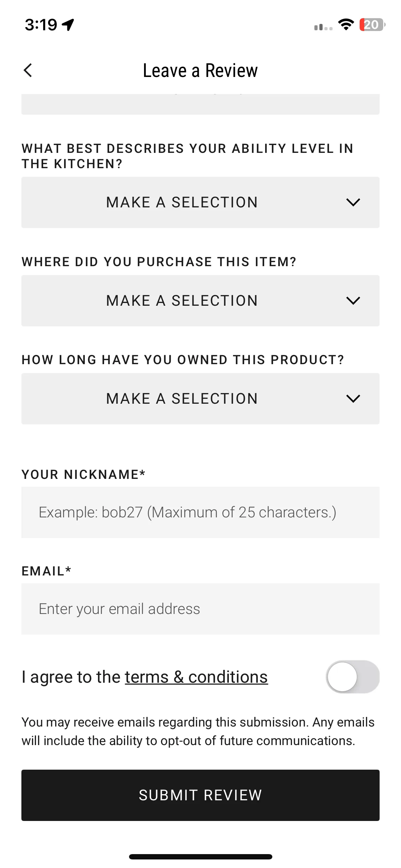Tap the Wi-Fi status icon
401x868 pixels.
(346, 25)
